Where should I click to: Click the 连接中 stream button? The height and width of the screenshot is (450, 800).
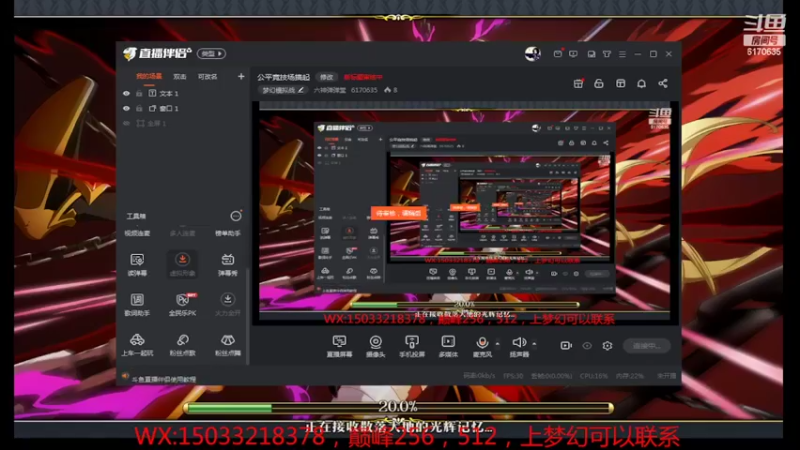click(x=646, y=346)
